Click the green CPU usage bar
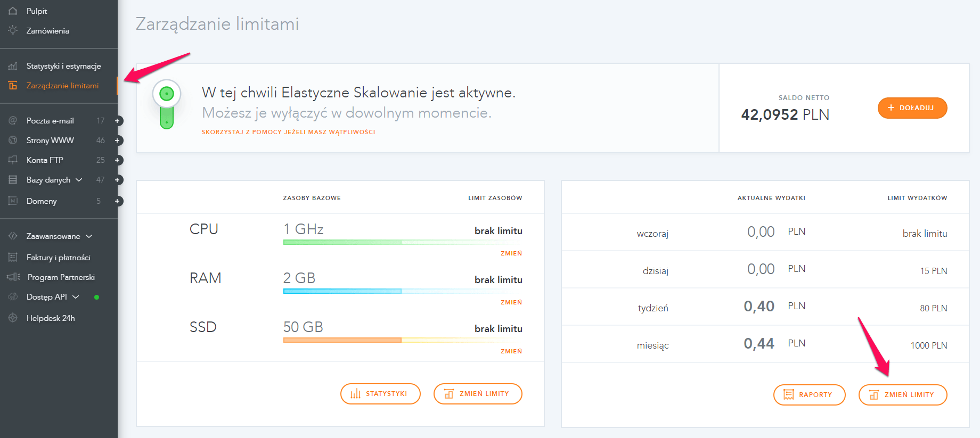980x438 pixels. (x=342, y=242)
